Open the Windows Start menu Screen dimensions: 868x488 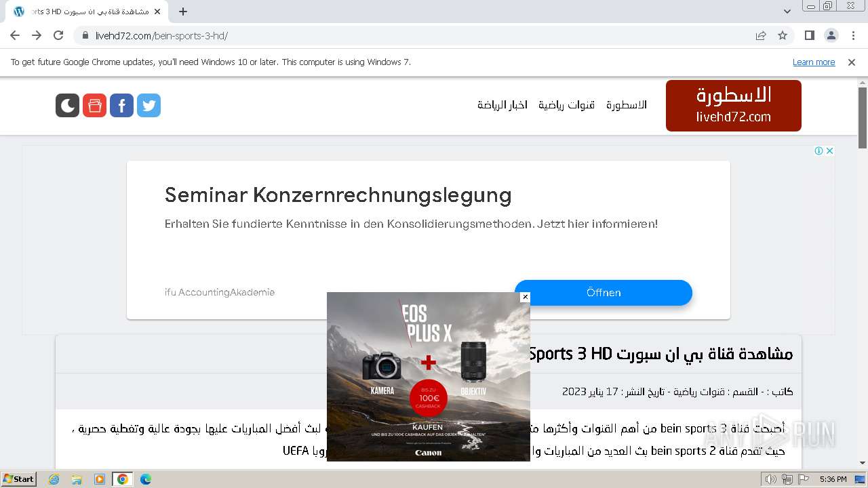19,479
